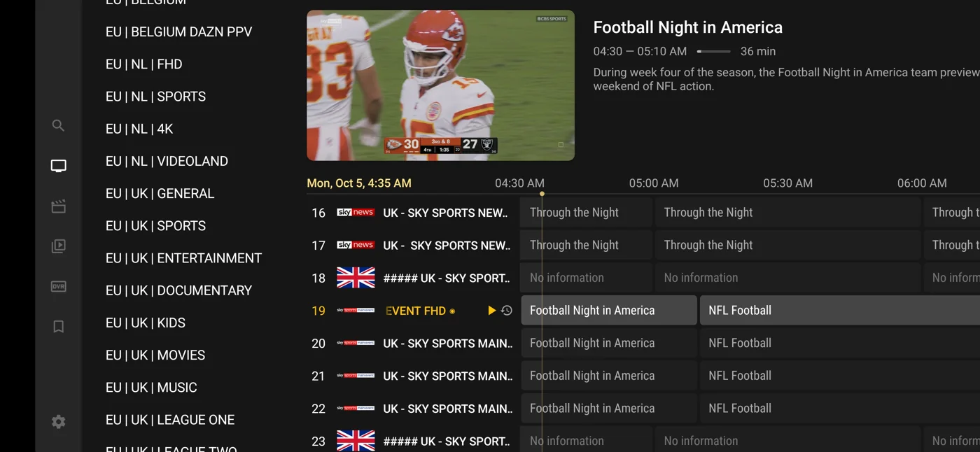
Task: Click Sky Sports Main Event logo on channel 19
Action: 356,311
